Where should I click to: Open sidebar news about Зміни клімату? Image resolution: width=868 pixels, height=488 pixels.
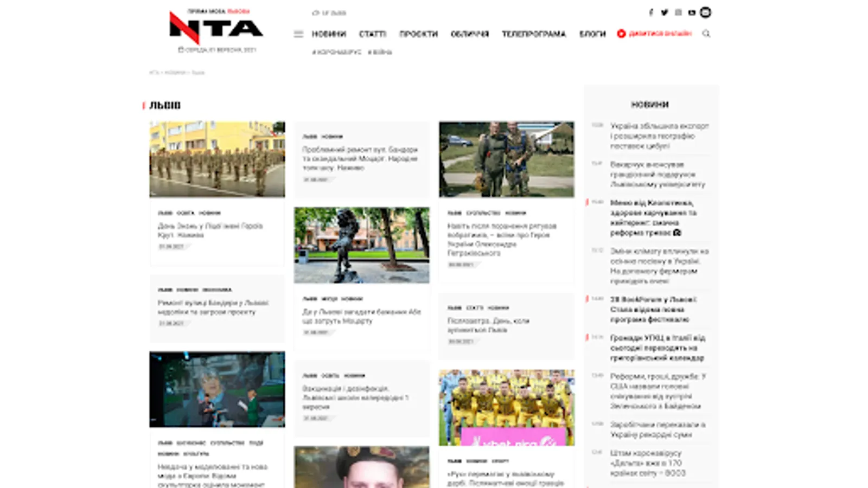[x=660, y=266]
